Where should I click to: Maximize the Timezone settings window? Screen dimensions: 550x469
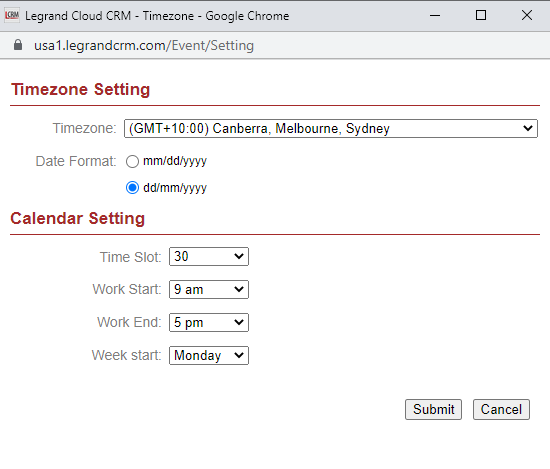481,15
